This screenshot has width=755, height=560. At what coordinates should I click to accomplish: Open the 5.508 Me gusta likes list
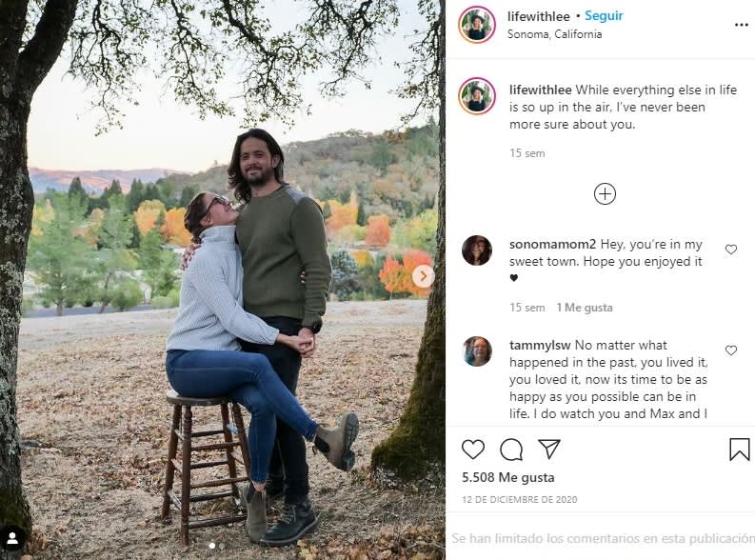pos(507,477)
